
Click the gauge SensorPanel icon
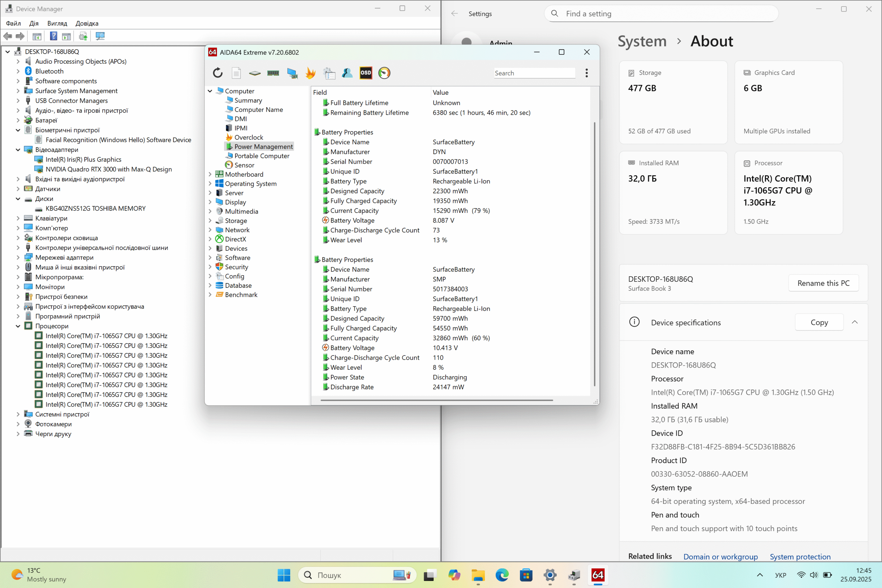[x=384, y=73]
